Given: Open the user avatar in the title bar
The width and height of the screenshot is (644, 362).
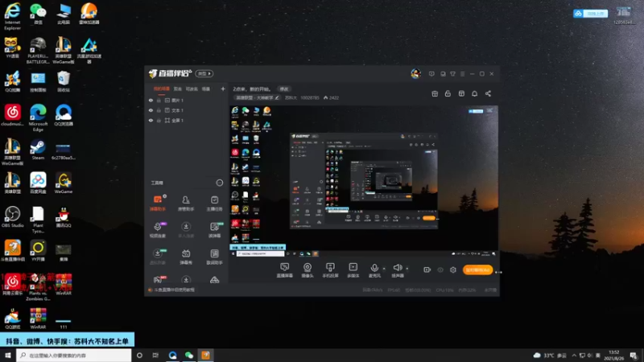Looking at the screenshot, I should tap(415, 73).
